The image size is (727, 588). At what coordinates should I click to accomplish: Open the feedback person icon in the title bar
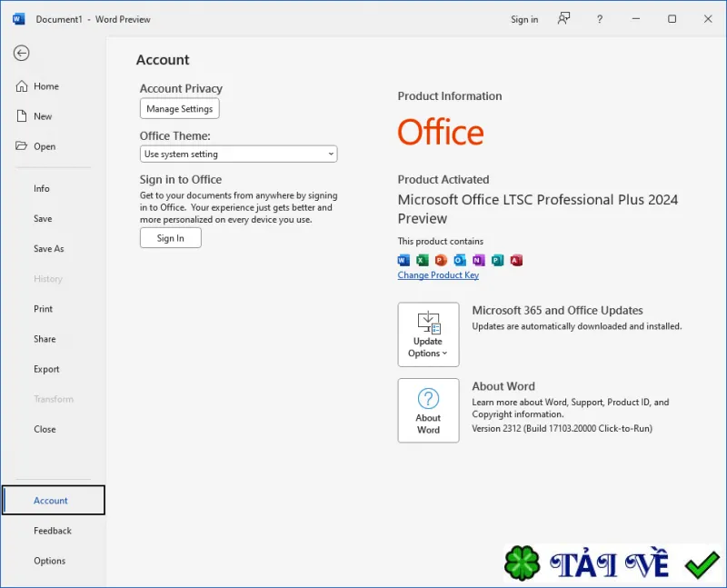click(x=563, y=19)
